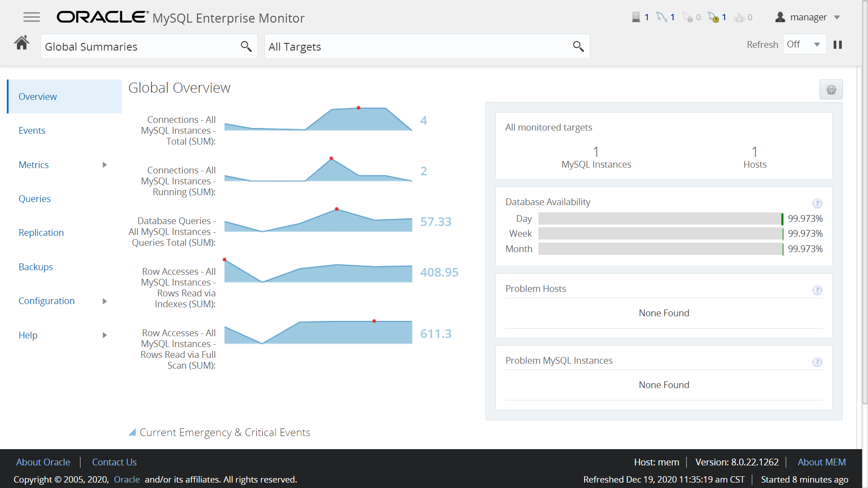Viewport: 868px width, 488px height.
Task: Open the Events page from the sidebar
Action: (32, 131)
